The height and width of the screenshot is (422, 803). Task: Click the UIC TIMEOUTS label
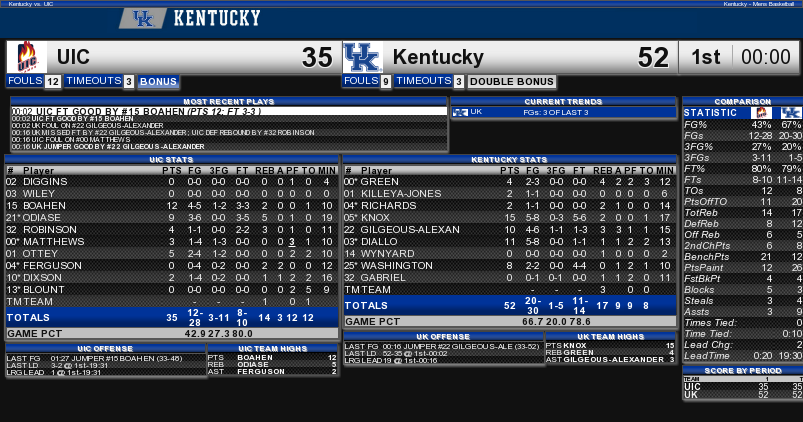coord(92,81)
